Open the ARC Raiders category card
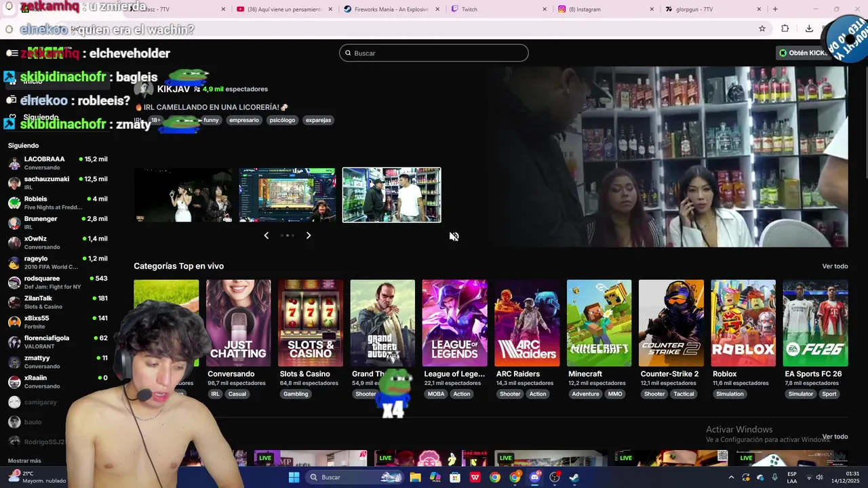The width and height of the screenshot is (868, 488). (527, 323)
